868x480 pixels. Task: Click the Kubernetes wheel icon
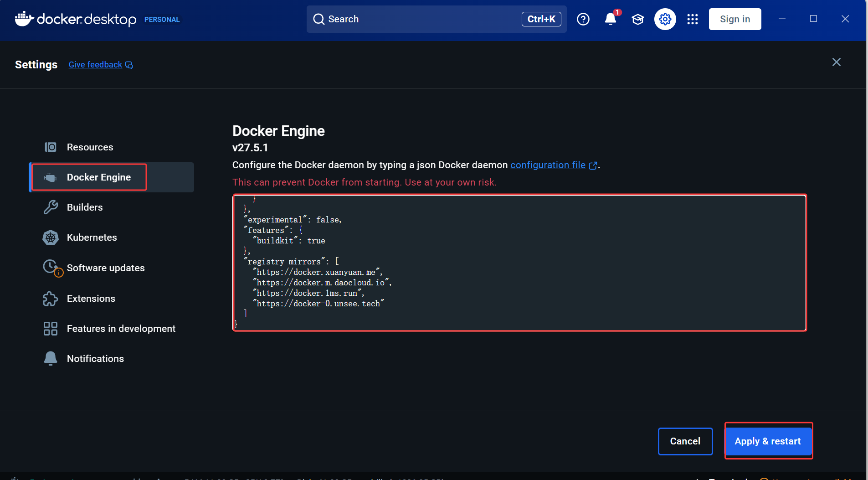point(51,237)
